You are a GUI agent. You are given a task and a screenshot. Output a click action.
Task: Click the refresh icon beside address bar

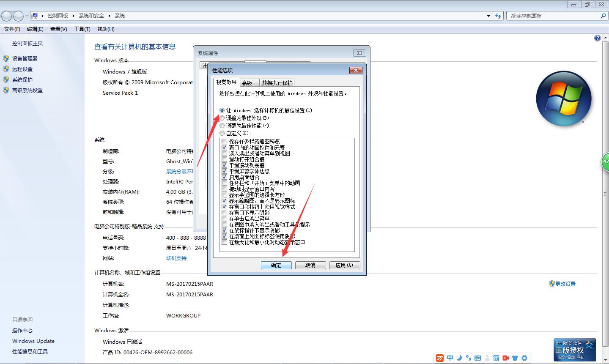(498, 16)
